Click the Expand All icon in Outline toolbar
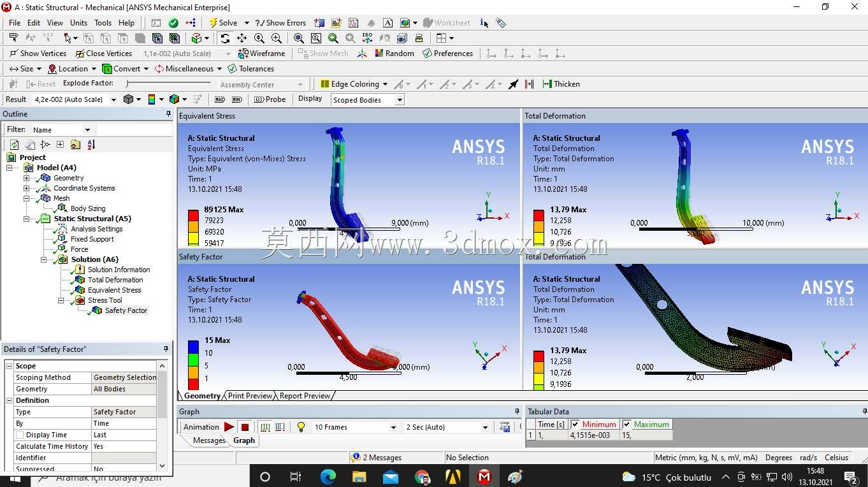The width and height of the screenshot is (868, 487). pyautogui.click(x=60, y=145)
